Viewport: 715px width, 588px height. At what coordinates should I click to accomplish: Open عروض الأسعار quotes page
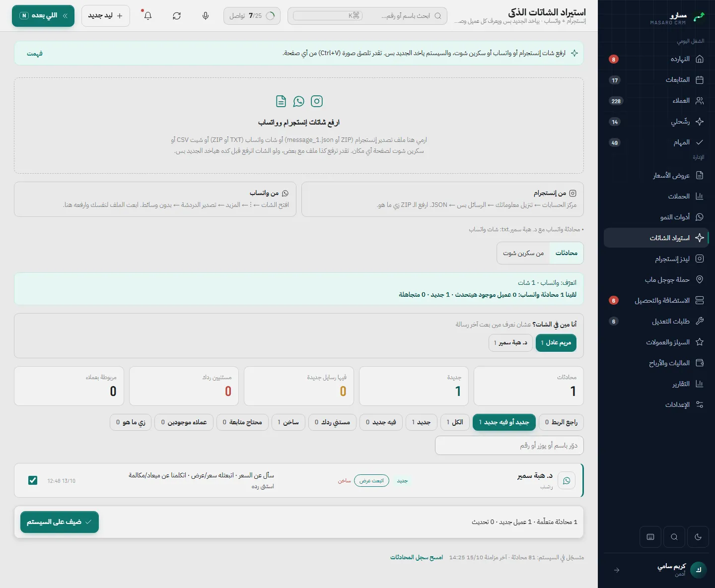(x=656, y=175)
